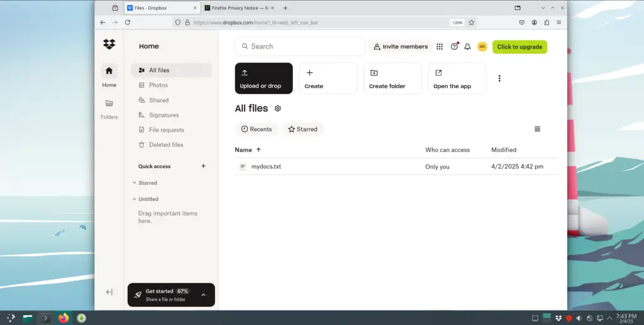Image resolution: width=644 pixels, height=325 pixels.
Task: Click the Click to upgrade button
Action: coord(519,47)
